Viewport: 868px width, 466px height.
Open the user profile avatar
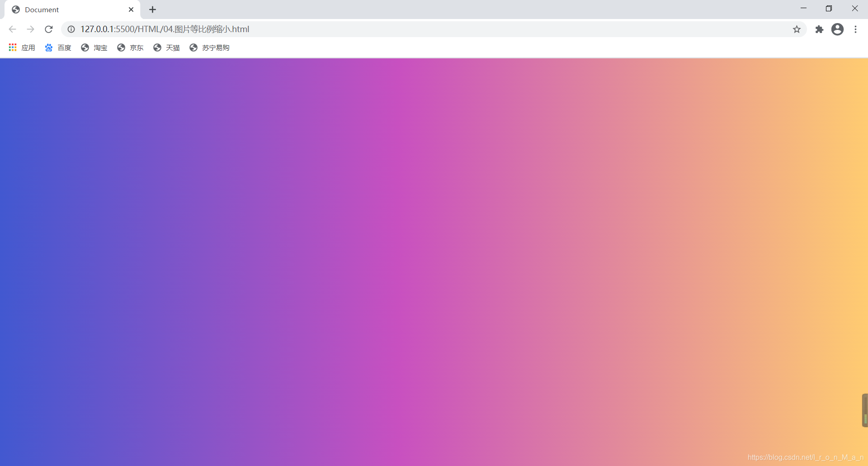837,29
